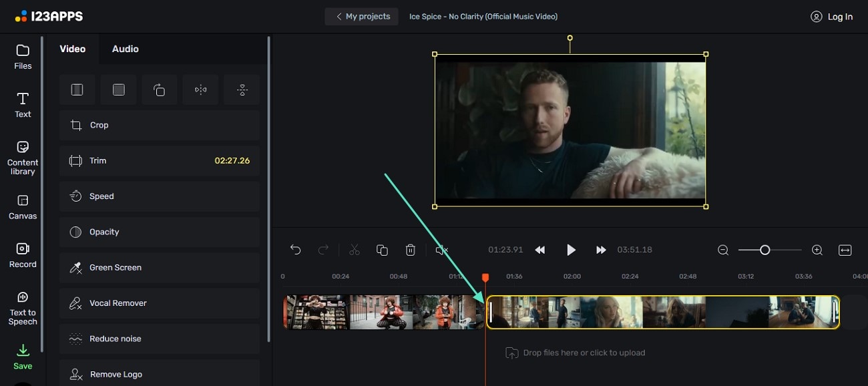Click the fit-to-frame icon button
The image size is (868, 386).
coord(77,89)
